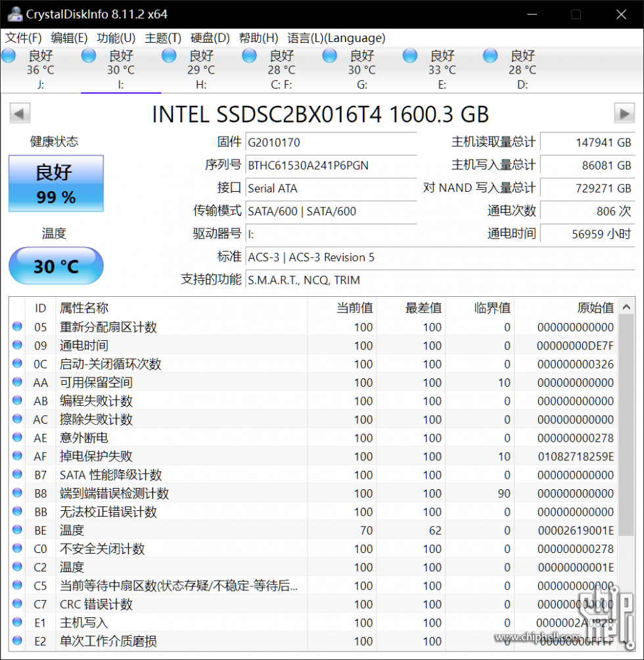Click status dot for C2 温度
Image resolution: width=644 pixels, height=660 pixels.
17,567
